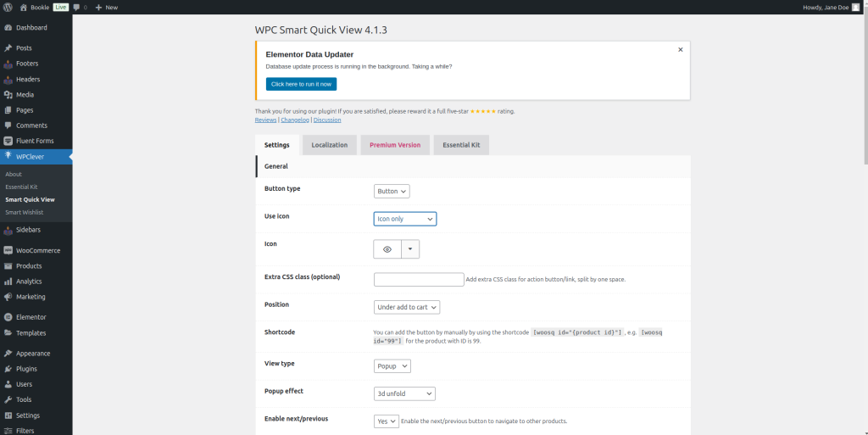The image size is (868, 435).
Task: Click the General section heading
Action: pyautogui.click(x=276, y=166)
